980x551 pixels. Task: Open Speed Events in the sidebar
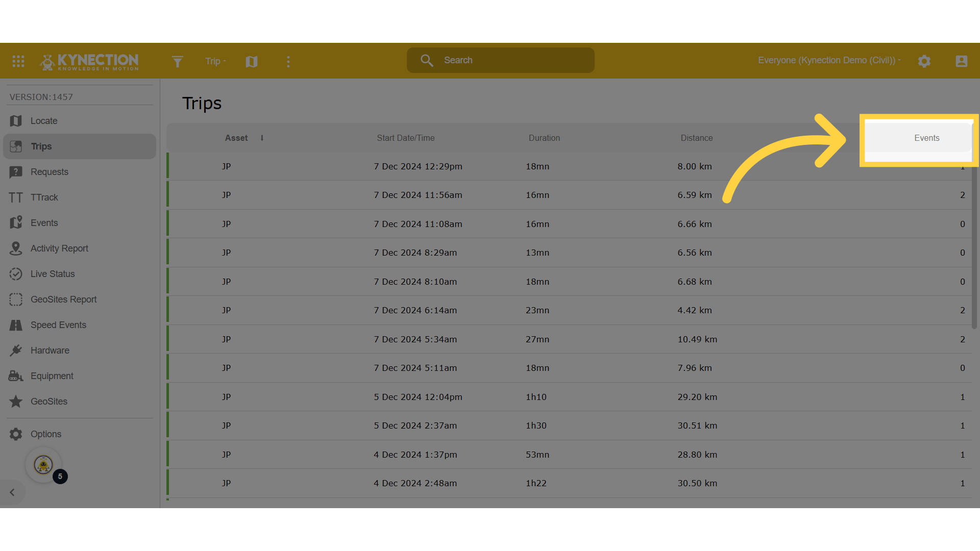[x=58, y=325]
